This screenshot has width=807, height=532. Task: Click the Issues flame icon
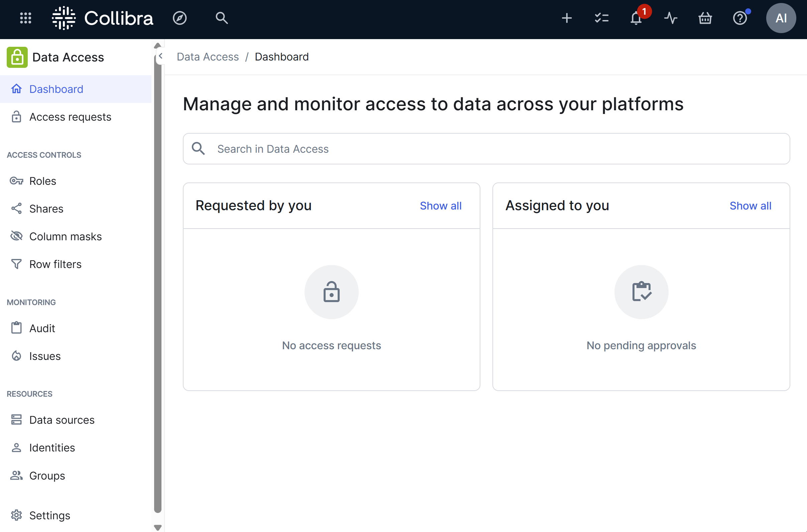[x=16, y=356]
